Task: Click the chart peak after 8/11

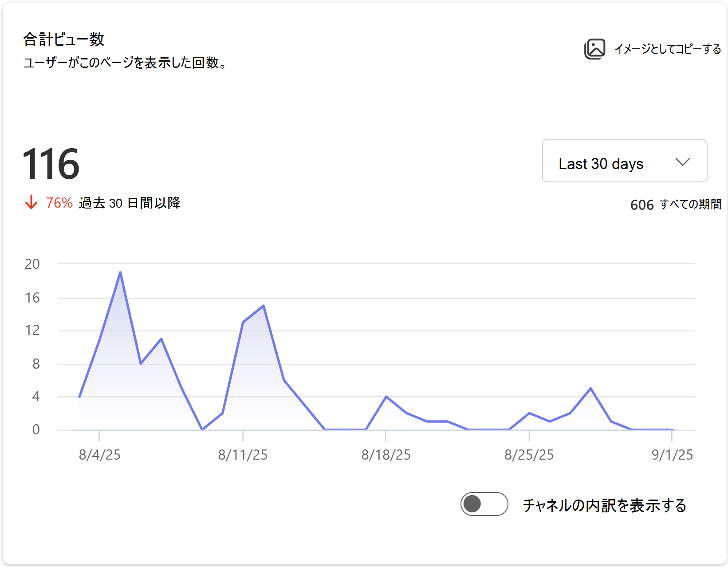Action: coord(264,306)
